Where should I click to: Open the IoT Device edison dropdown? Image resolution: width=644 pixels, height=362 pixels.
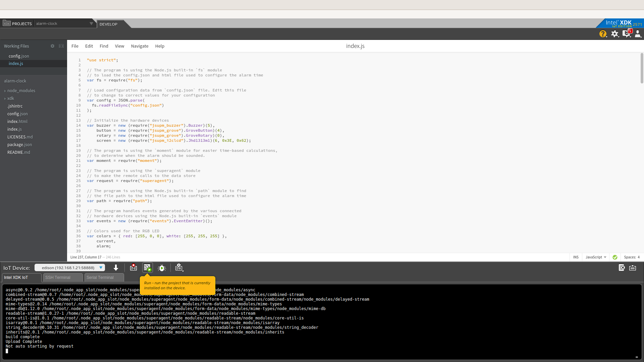pyautogui.click(x=70, y=267)
